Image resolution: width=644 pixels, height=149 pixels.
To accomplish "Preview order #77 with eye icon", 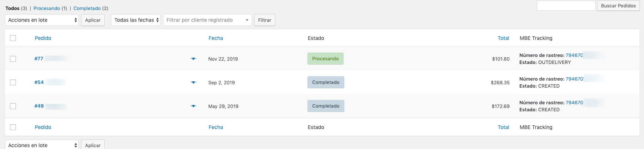I will (x=193, y=59).
